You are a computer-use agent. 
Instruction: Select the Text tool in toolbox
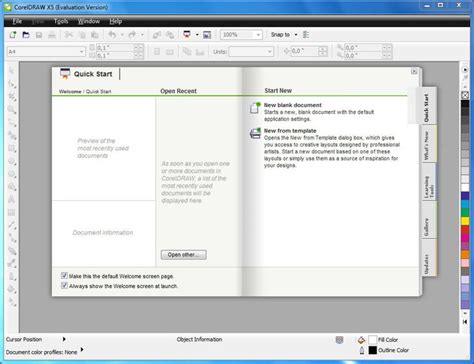tap(12, 199)
